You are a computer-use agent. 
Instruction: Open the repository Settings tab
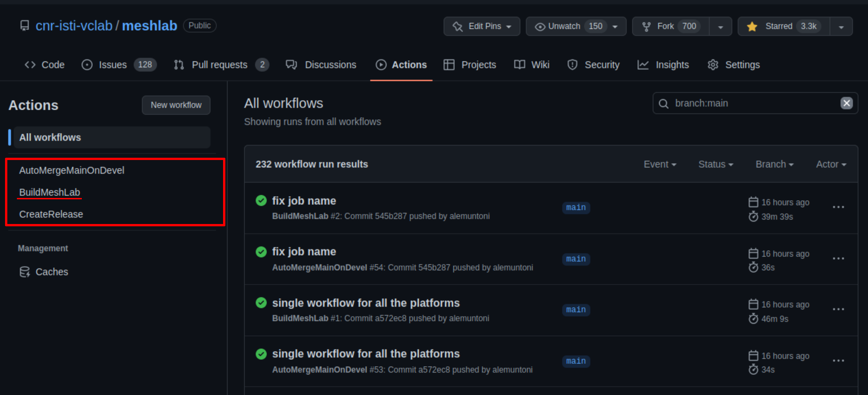[734, 65]
